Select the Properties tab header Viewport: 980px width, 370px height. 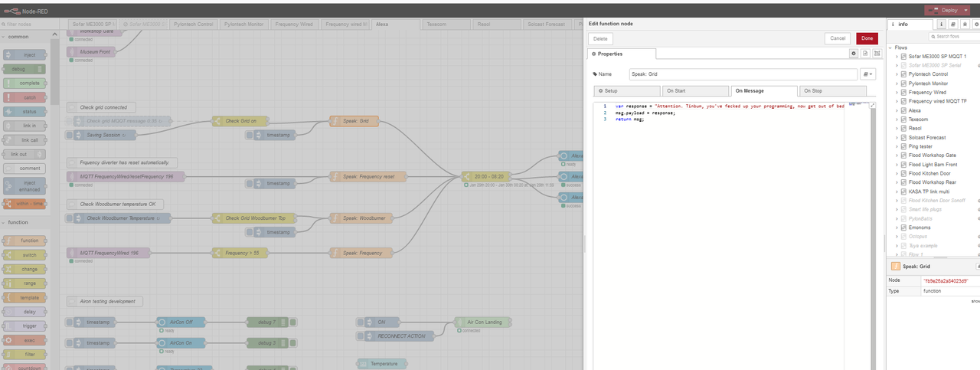622,54
